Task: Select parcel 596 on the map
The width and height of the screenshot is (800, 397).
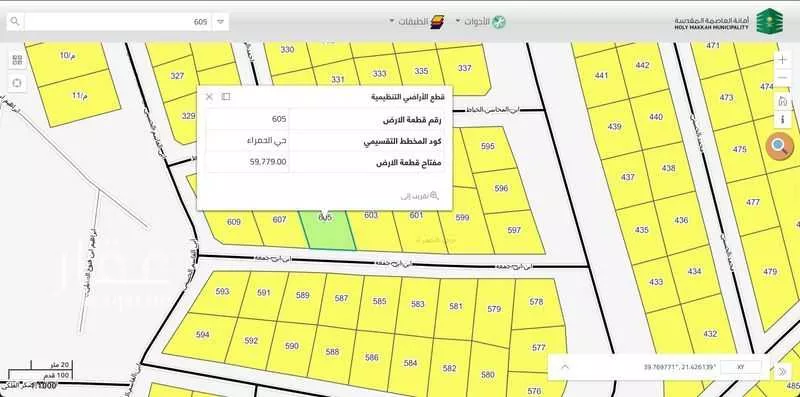Action: tap(501, 189)
